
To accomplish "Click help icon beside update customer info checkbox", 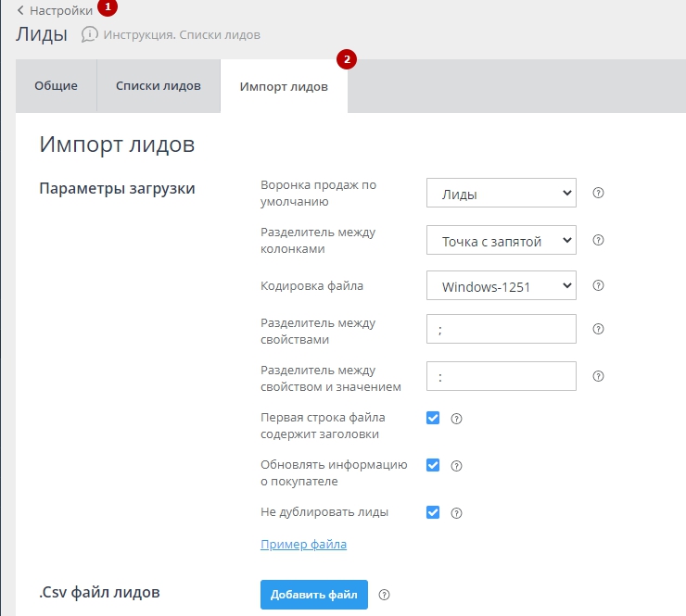I will tap(455, 466).
